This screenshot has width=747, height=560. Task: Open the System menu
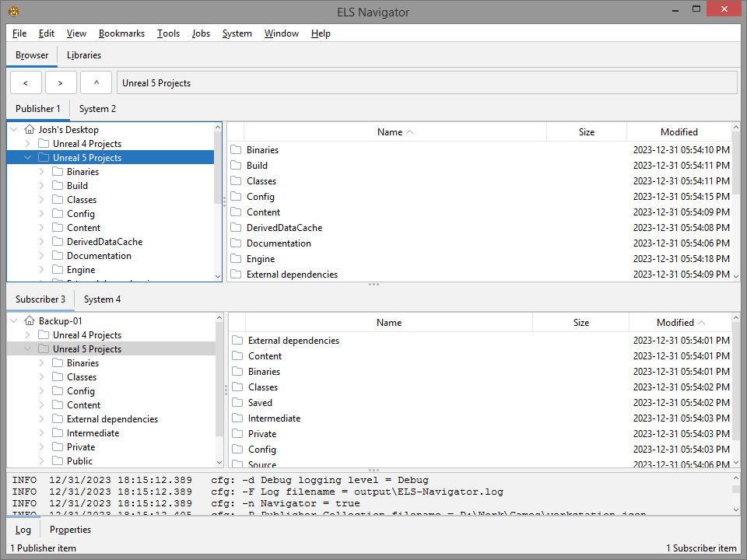coord(237,33)
